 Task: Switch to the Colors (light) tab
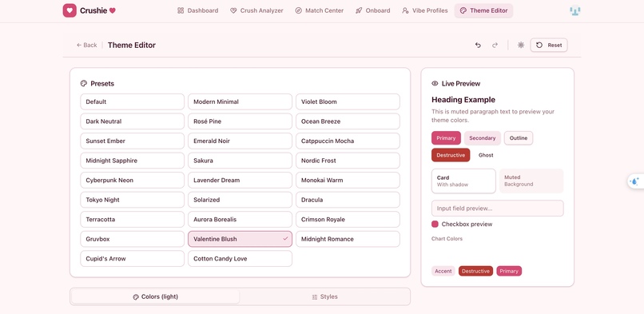click(156, 296)
